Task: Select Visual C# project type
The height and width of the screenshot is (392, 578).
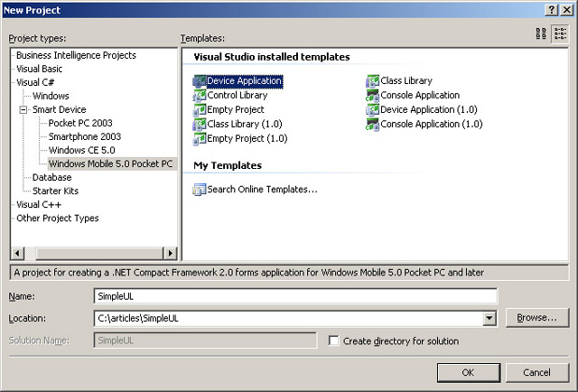Action: 35,82
